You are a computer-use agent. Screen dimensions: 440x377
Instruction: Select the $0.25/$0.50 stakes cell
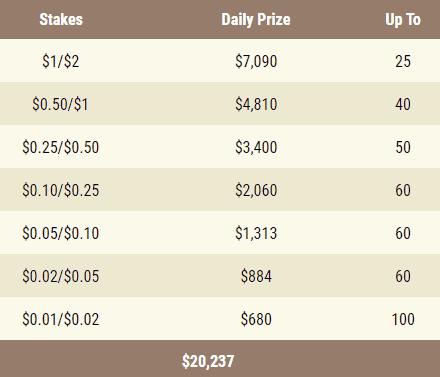click(61, 147)
